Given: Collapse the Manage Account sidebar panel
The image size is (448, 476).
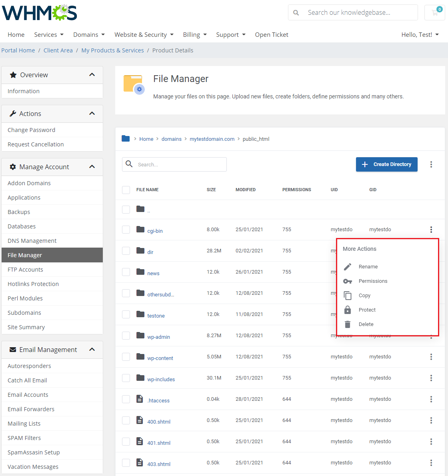Looking at the screenshot, I should (92, 167).
